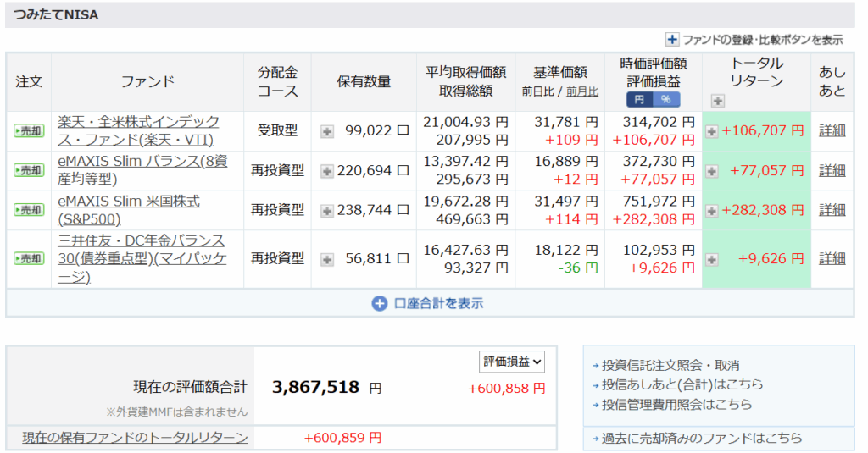Click 売却 button for eMAXIS Slim バランス fund
This screenshot has width=868, height=453.
pyautogui.click(x=29, y=170)
